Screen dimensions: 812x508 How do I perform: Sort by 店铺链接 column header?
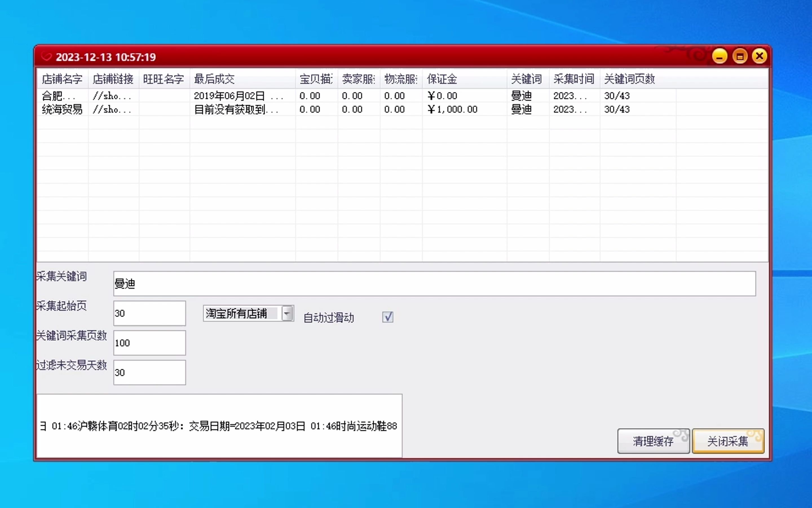(x=113, y=79)
